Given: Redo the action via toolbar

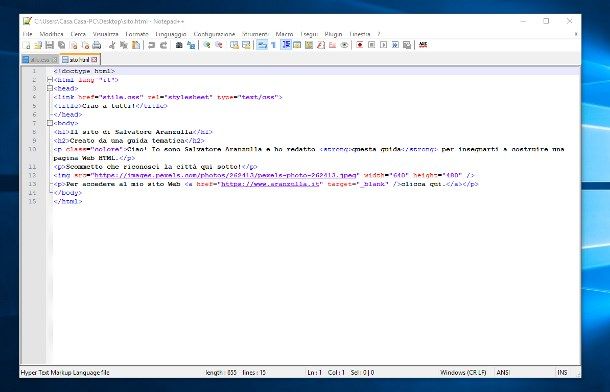Looking at the screenshot, I should (163, 45).
